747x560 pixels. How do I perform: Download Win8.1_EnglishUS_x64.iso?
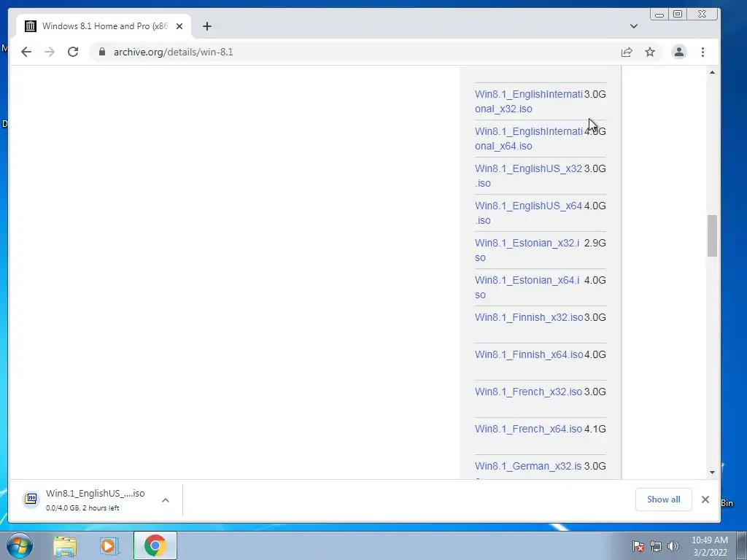pos(528,213)
